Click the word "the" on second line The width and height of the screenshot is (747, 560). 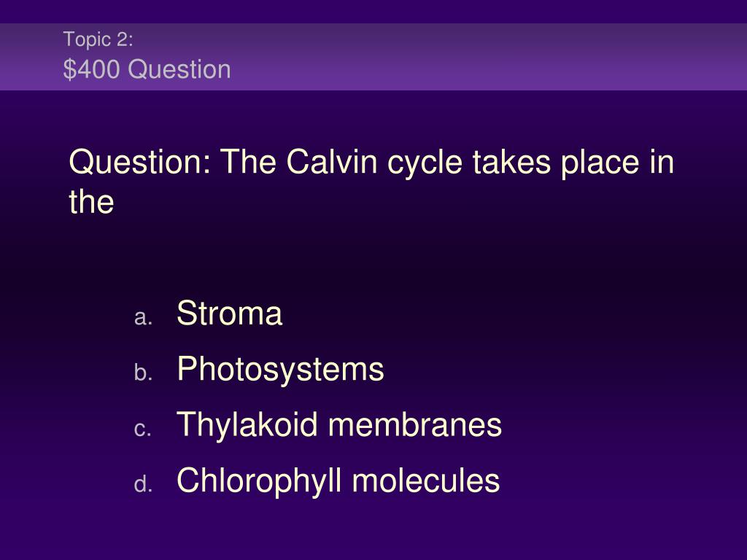click(91, 202)
